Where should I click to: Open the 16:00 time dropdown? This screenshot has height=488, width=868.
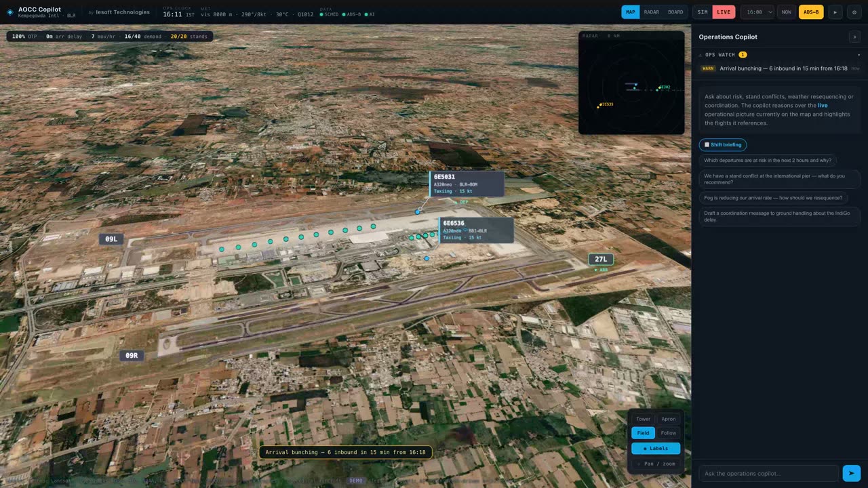point(757,12)
